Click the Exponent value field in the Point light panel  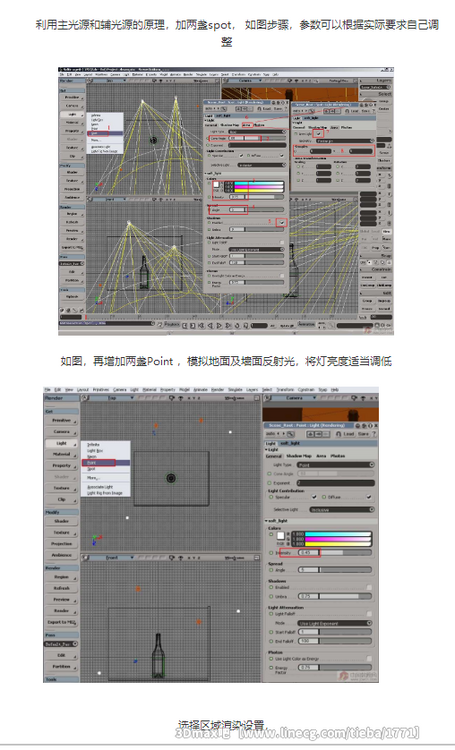point(335,483)
